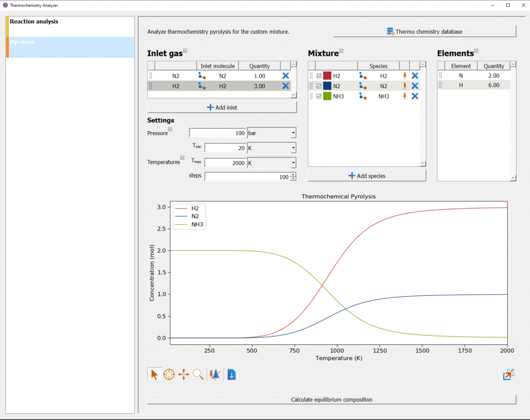This screenshot has width=530, height=420.
Task: Open the Tmin temperature unit dropdown
Action: (x=271, y=148)
